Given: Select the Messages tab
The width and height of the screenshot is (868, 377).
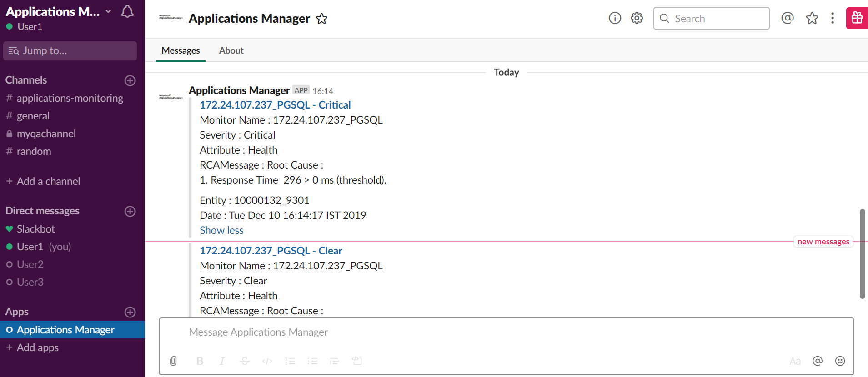Looking at the screenshot, I should (181, 50).
